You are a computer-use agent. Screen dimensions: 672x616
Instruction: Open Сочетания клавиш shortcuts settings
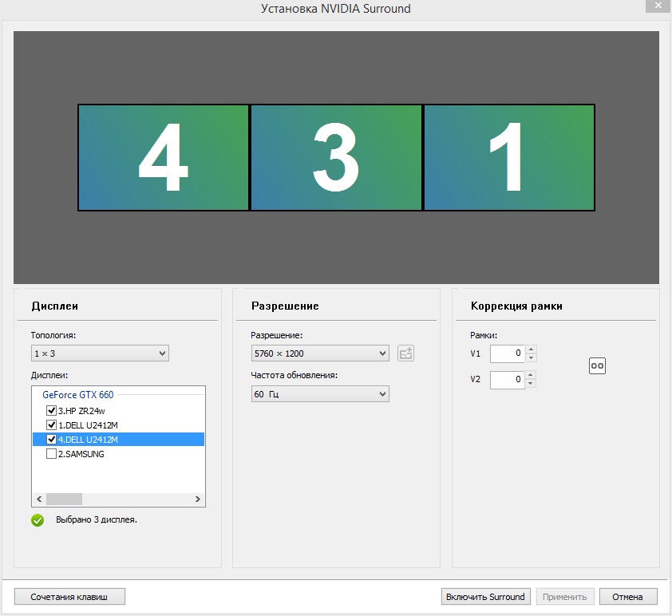pos(69,597)
